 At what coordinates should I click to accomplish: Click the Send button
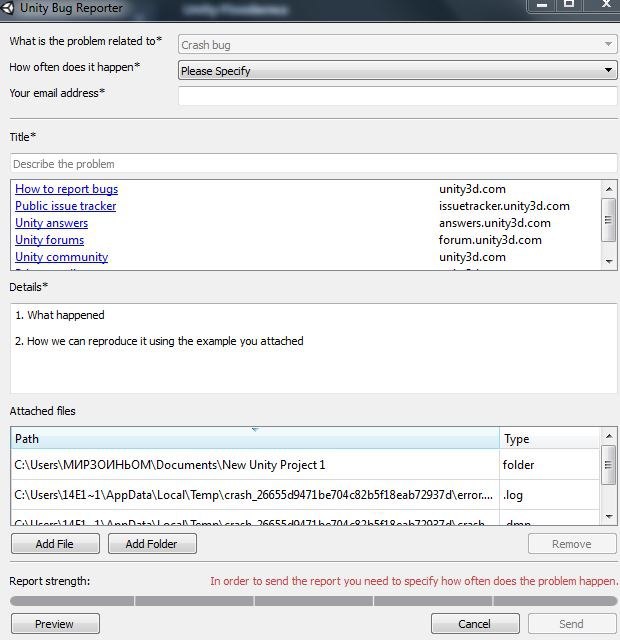pos(572,624)
